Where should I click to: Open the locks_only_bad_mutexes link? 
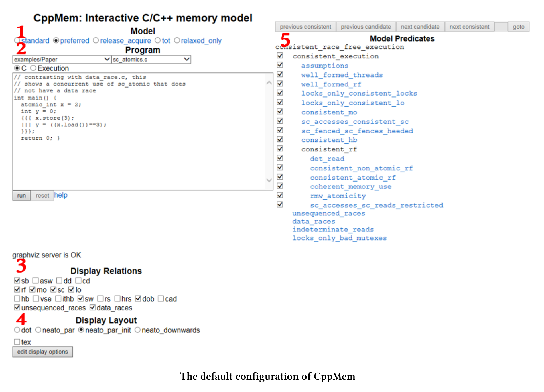(x=340, y=238)
